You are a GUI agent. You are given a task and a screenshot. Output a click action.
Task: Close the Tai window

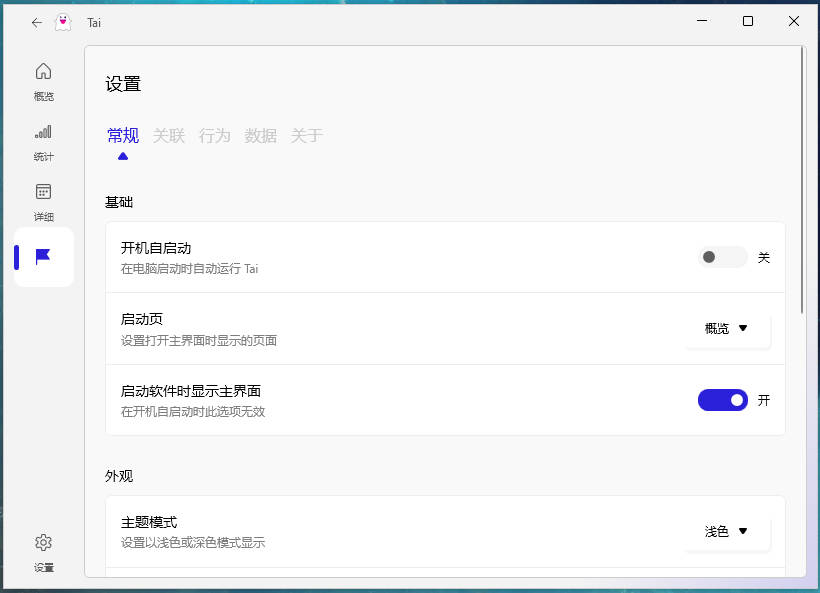(x=794, y=21)
